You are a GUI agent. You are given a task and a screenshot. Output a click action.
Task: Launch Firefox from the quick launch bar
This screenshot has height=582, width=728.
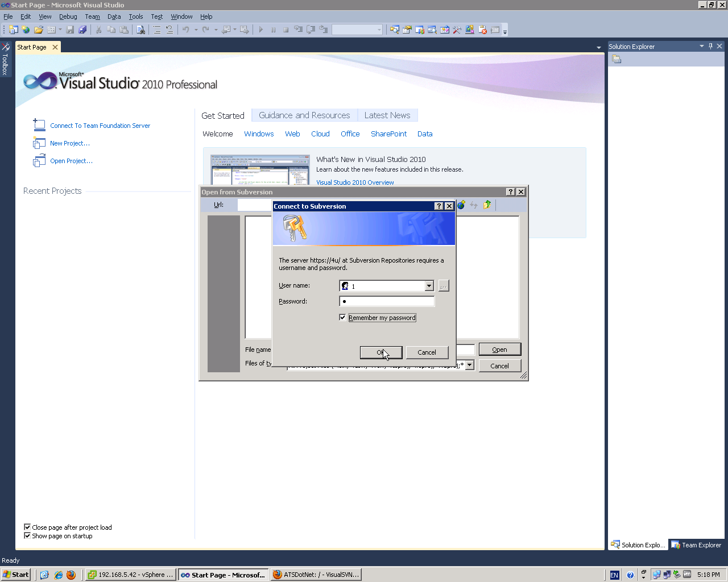71,575
